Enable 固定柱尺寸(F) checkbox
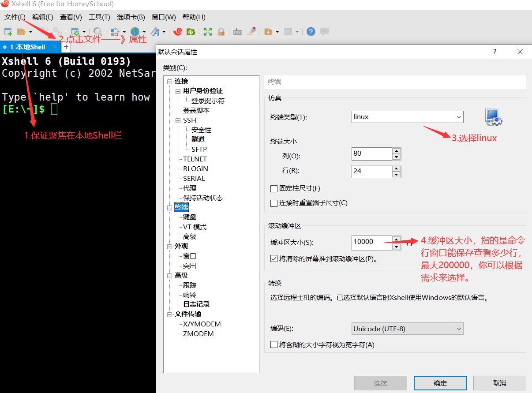This screenshot has height=393, width=532. (x=274, y=189)
